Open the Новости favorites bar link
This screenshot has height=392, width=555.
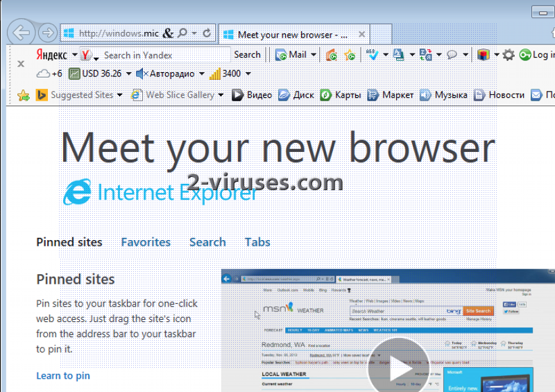(499, 95)
